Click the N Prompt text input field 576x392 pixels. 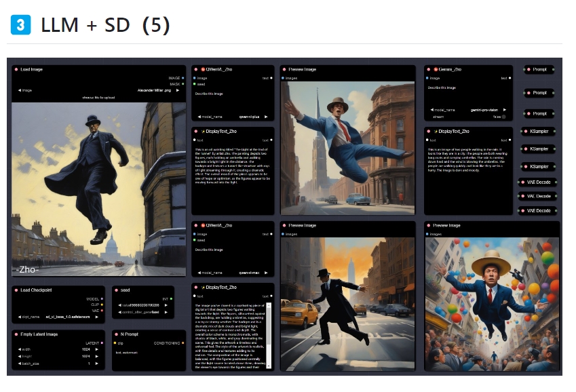(148, 353)
